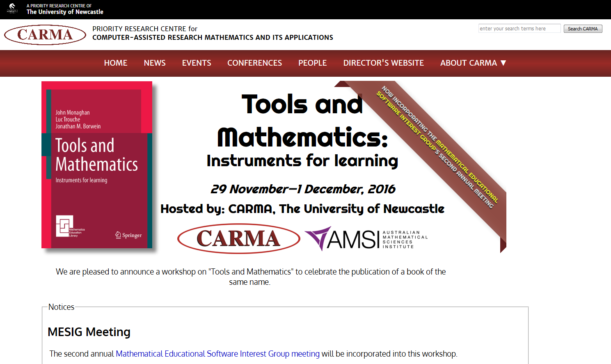Navigate to the Conferences page
The width and height of the screenshot is (611, 364).
254,63
